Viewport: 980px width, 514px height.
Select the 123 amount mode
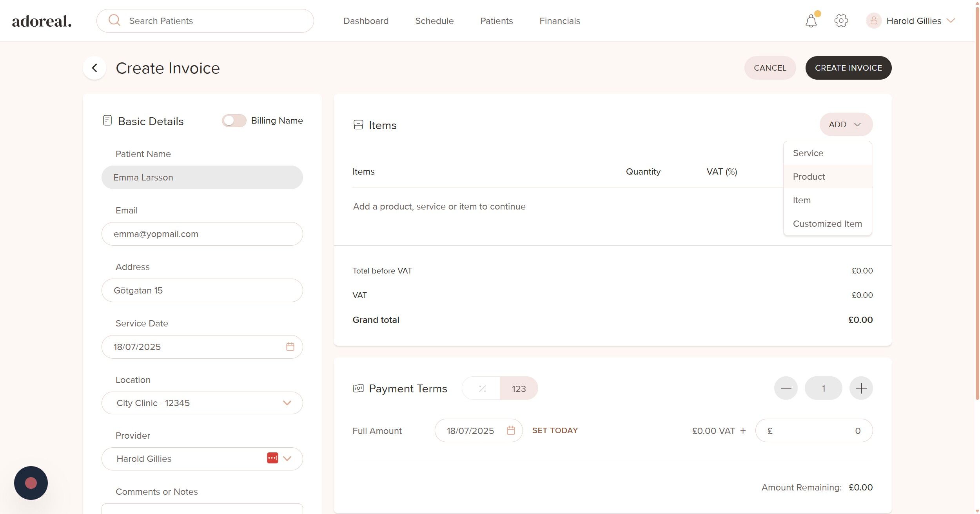click(519, 388)
